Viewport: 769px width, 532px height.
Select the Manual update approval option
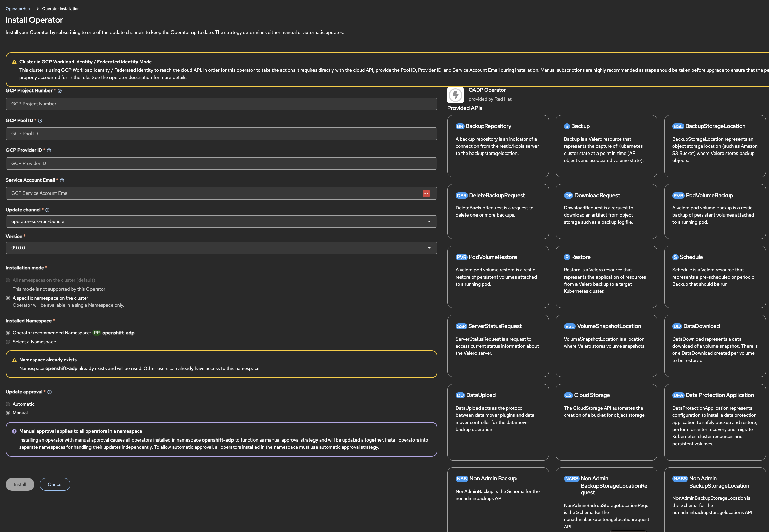(x=8, y=413)
